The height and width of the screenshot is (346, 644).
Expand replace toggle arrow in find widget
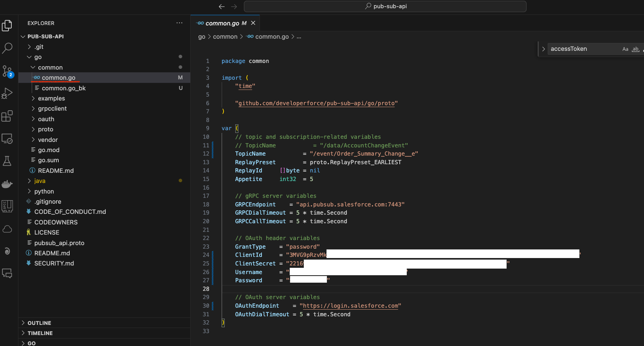tap(543, 49)
